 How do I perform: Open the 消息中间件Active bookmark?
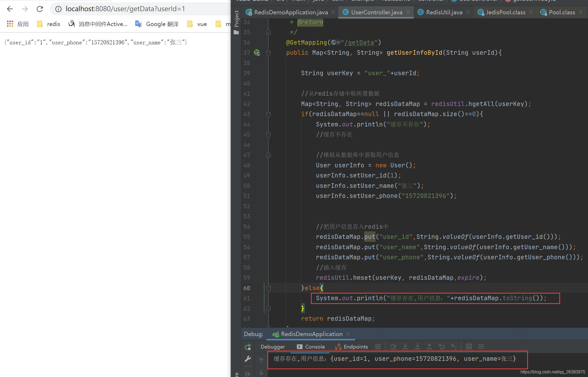pos(98,24)
